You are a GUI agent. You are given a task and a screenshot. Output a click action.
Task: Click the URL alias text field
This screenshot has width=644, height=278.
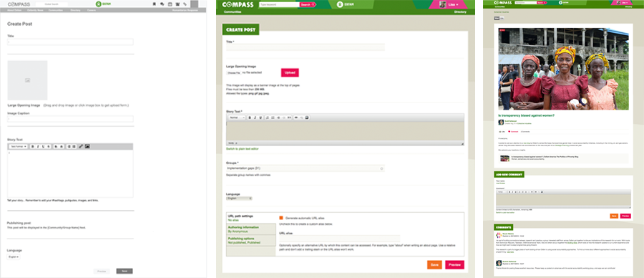point(340,239)
